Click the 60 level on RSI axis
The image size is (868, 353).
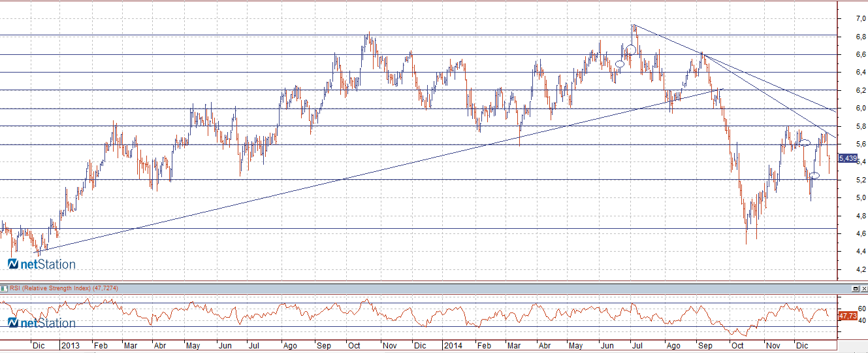click(x=862, y=309)
